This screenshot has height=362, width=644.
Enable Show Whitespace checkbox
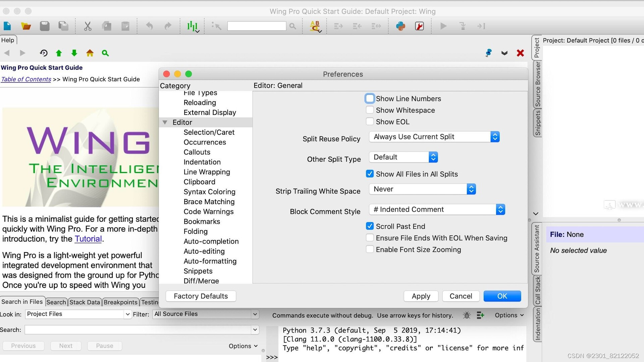tap(370, 110)
